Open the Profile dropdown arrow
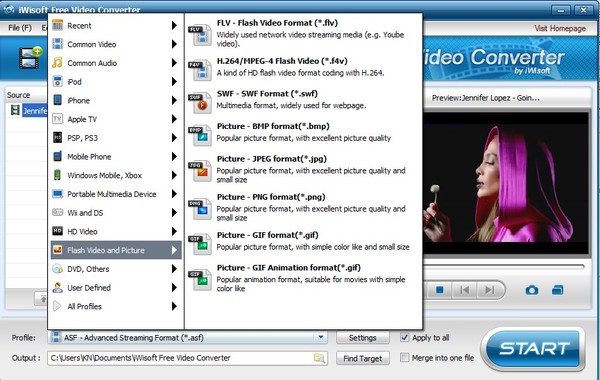The width and height of the screenshot is (600, 380). tap(321, 337)
